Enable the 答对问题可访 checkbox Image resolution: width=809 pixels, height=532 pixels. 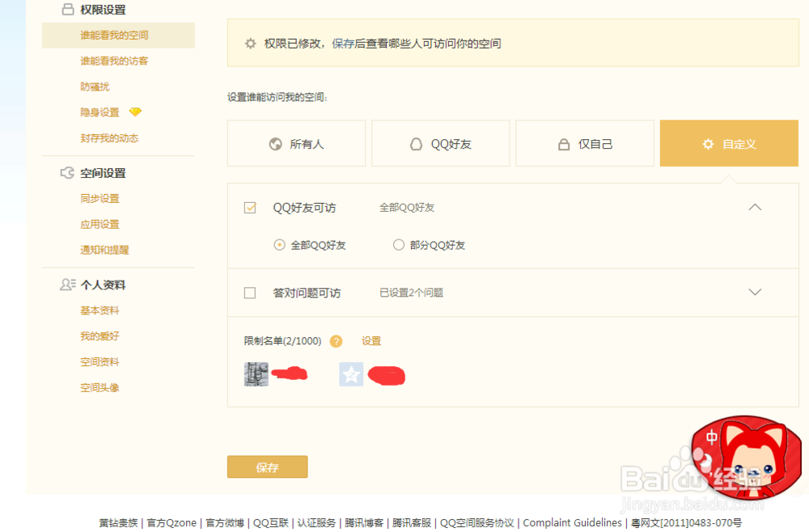250,293
